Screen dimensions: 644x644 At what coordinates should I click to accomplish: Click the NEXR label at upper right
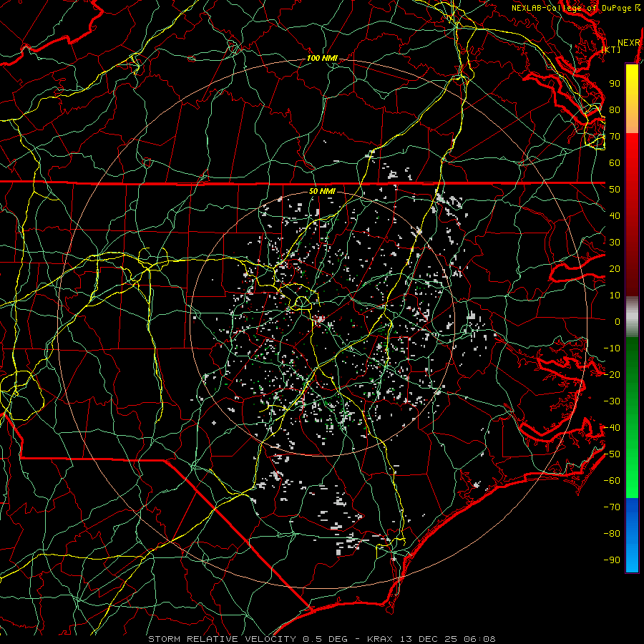(x=629, y=43)
